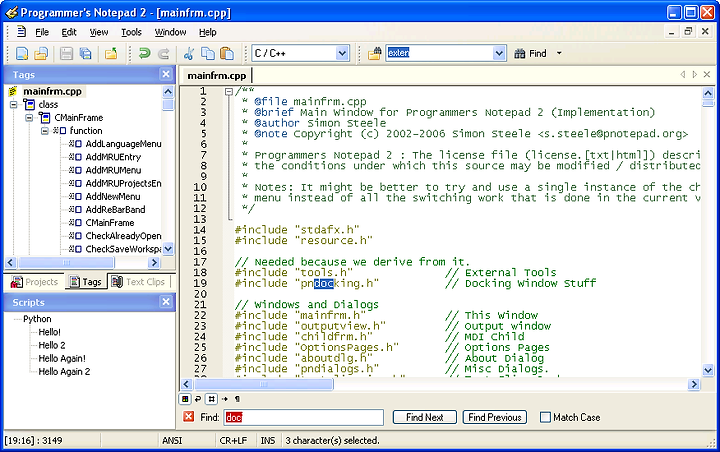Click the New file toolbar icon

tap(22, 53)
